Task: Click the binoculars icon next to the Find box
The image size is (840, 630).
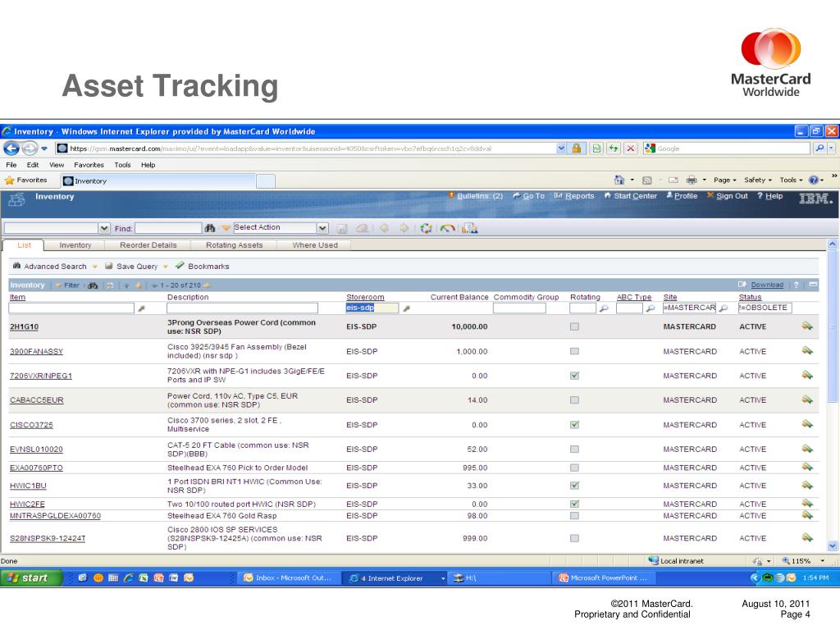Action: tap(209, 228)
